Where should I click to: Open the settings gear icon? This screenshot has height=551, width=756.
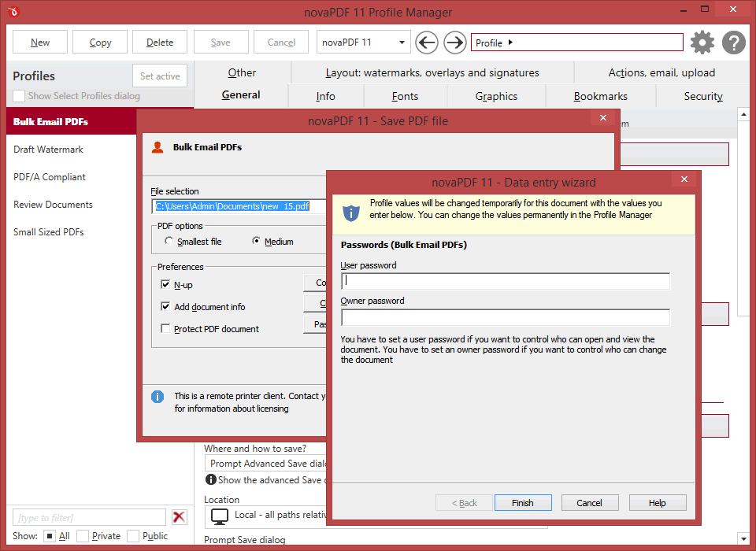point(702,43)
